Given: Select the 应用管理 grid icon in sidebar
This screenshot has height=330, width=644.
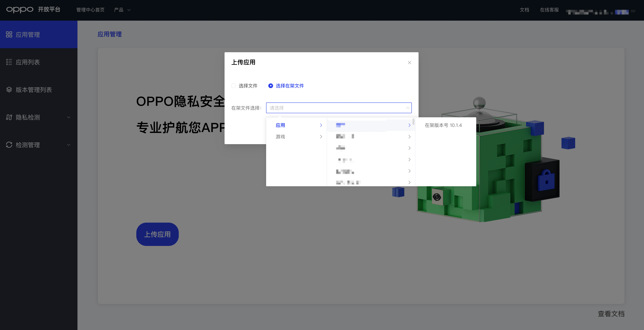Looking at the screenshot, I should pyautogui.click(x=9, y=35).
